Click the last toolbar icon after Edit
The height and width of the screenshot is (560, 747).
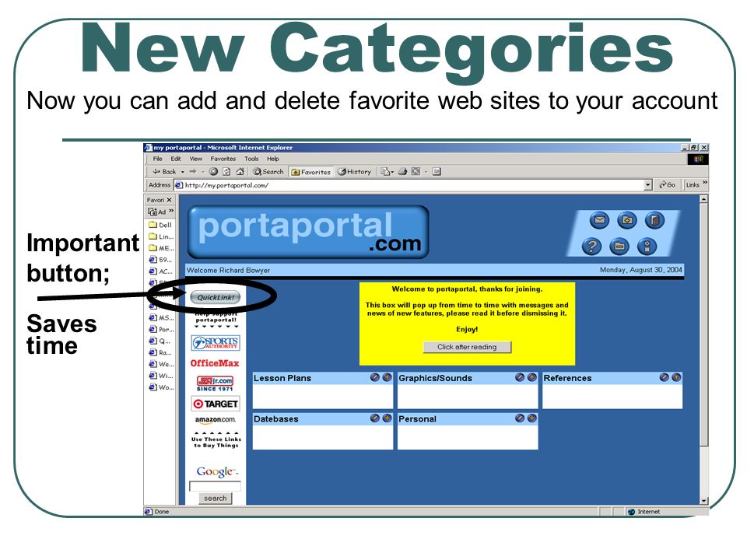(437, 172)
